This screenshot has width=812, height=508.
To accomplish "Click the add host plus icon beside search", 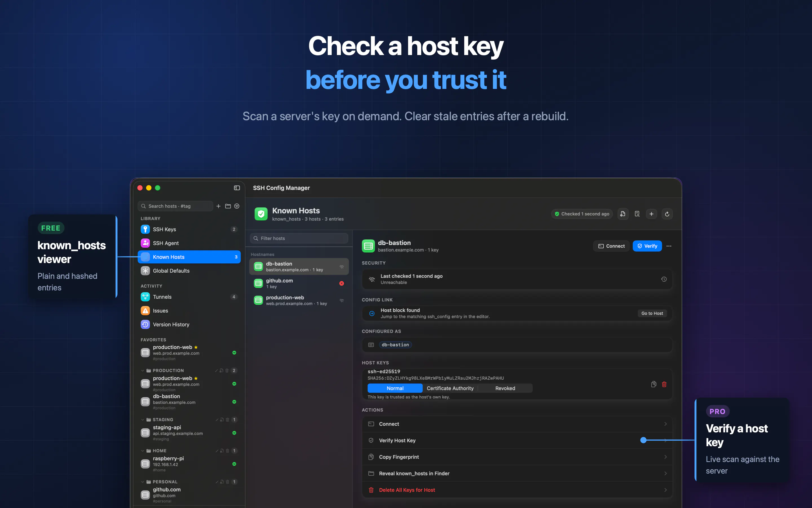I will pyautogui.click(x=219, y=206).
